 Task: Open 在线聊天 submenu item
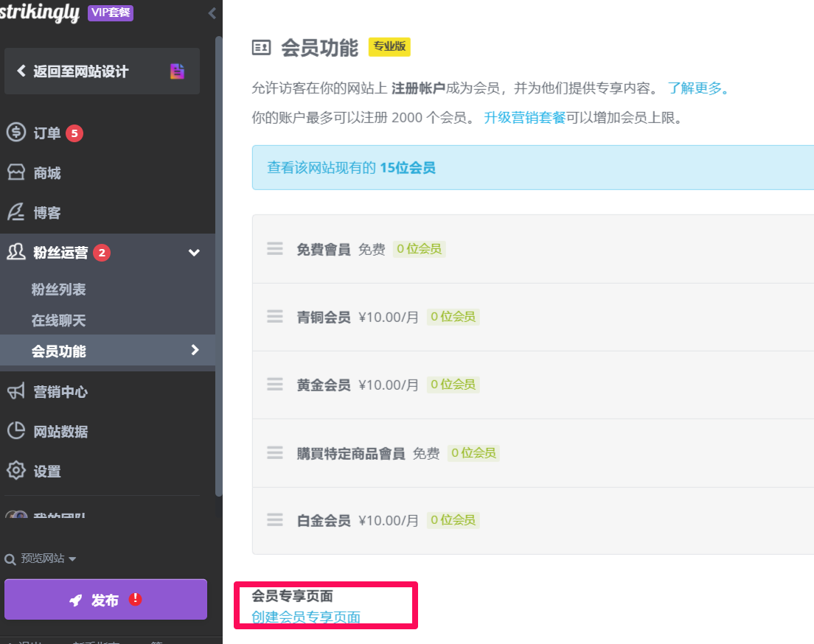point(59,321)
